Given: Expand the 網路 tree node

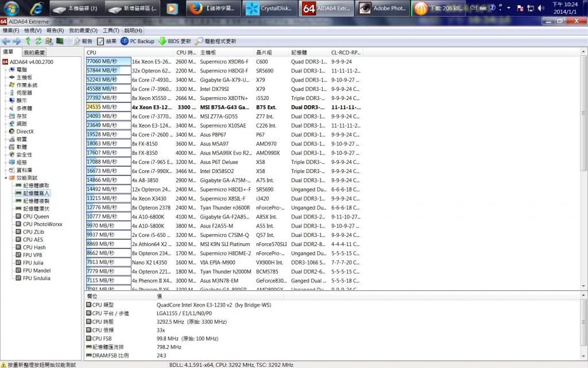Looking at the screenshot, I should (x=6, y=124).
